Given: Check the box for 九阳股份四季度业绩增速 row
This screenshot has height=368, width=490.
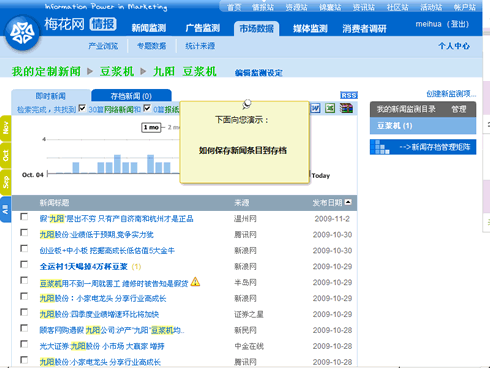Looking at the screenshot, I should click(x=24, y=312).
